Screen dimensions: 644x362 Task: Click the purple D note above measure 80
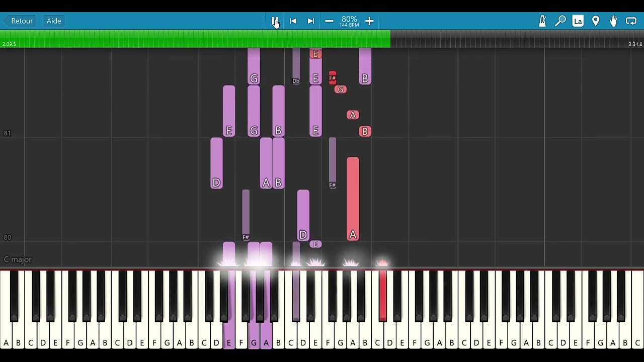303,215
